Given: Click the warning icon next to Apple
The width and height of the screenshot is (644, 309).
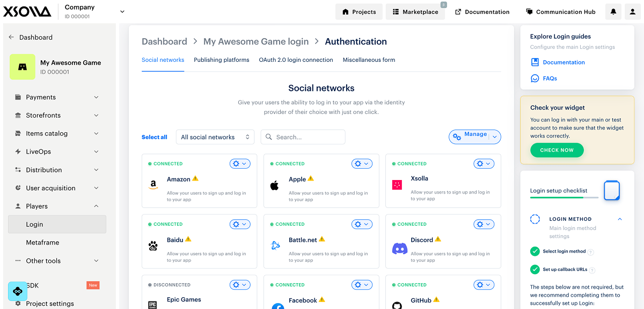Looking at the screenshot, I should (x=311, y=178).
